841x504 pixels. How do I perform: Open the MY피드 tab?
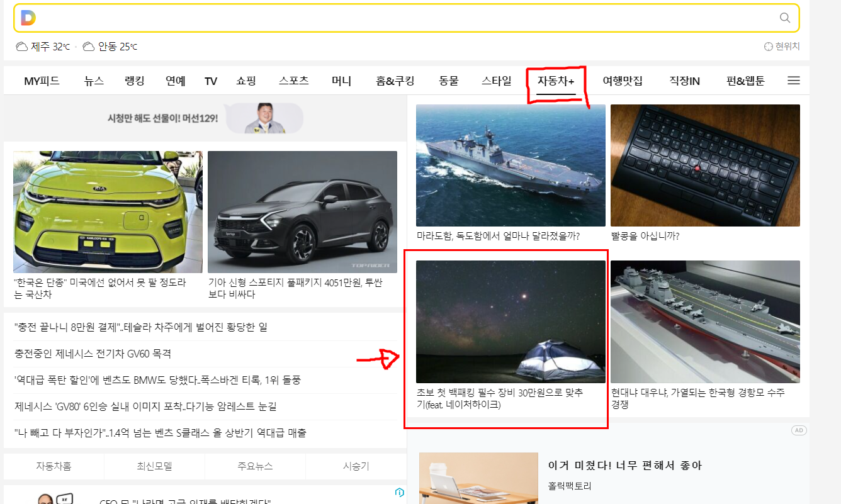click(x=42, y=81)
